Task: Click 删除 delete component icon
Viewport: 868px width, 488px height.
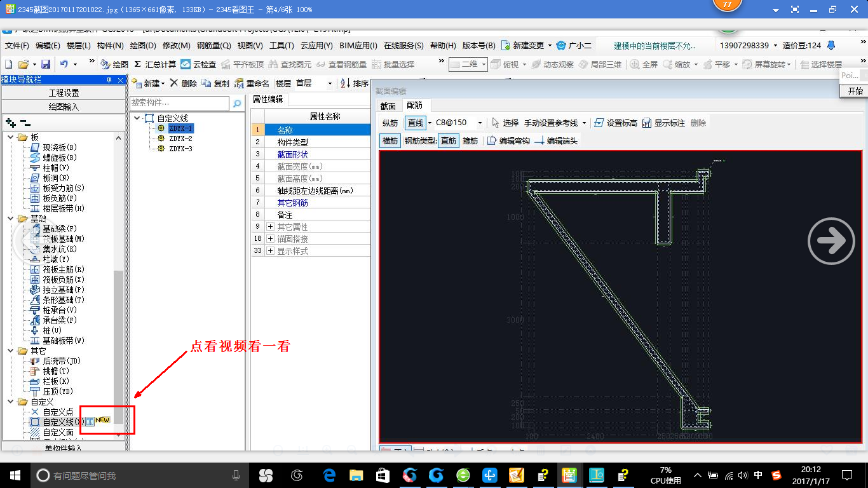Action: 184,83
